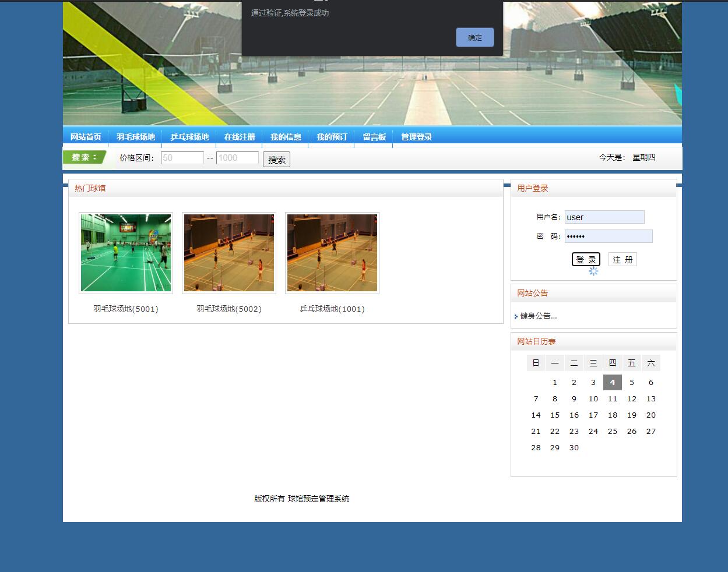
Task: Click the 版权所有 球馆预定管理系统 footer text
Action: [x=302, y=499]
